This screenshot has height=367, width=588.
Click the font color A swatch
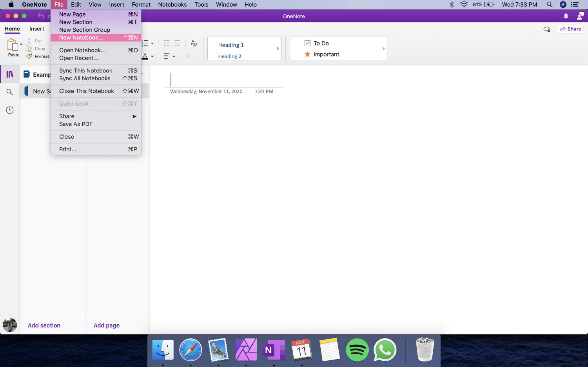[x=145, y=56]
